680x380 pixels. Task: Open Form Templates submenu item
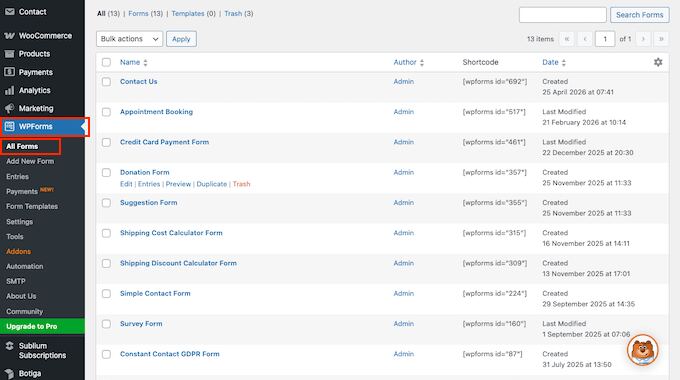32,206
